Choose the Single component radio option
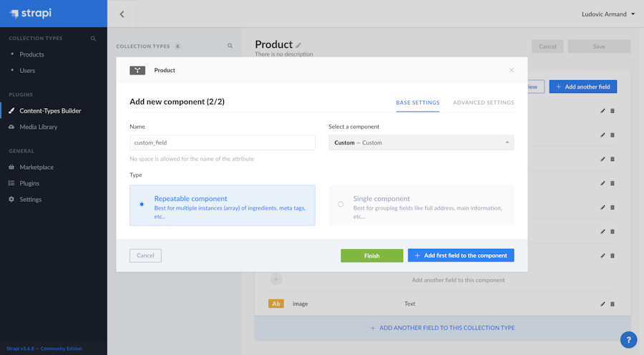The width and height of the screenshot is (644, 355). pyautogui.click(x=341, y=204)
